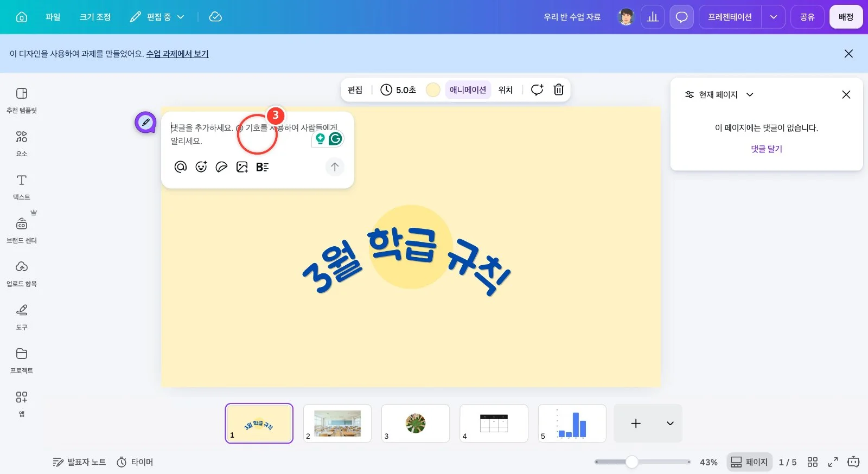
Task: Expand the 현재 페이지 filter dropdown
Action: (719, 94)
